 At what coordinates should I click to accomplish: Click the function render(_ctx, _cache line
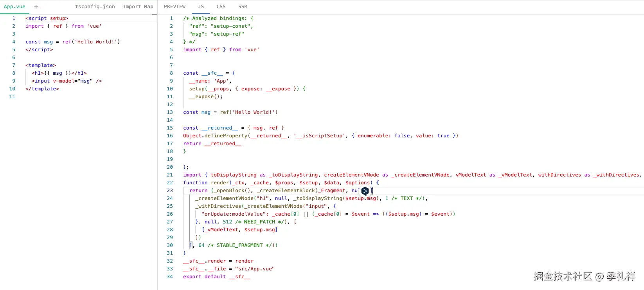coord(281,183)
